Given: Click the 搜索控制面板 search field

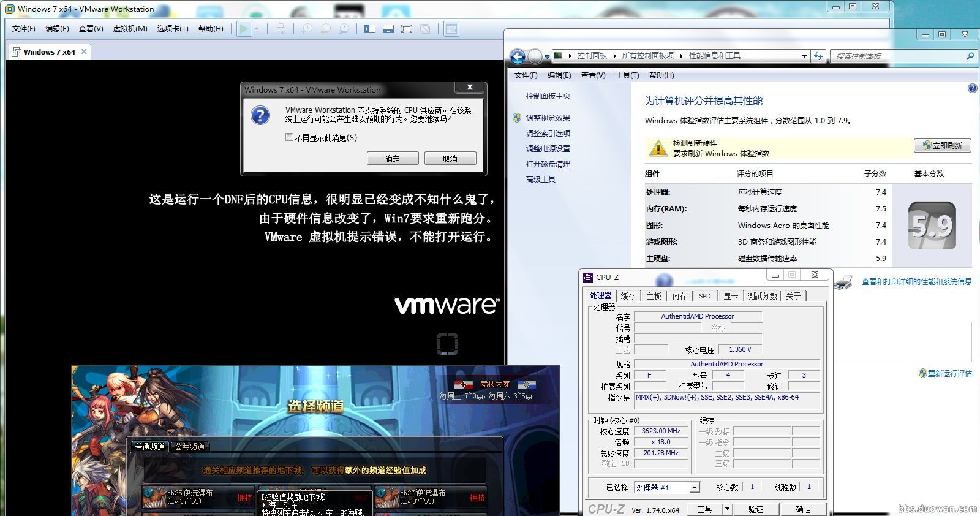Looking at the screenshot, I should tap(897, 56).
